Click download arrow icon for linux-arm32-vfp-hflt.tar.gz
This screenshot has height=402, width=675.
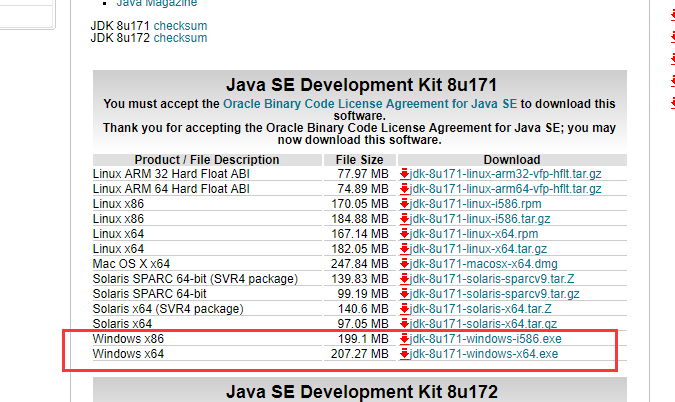tap(404, 174)
